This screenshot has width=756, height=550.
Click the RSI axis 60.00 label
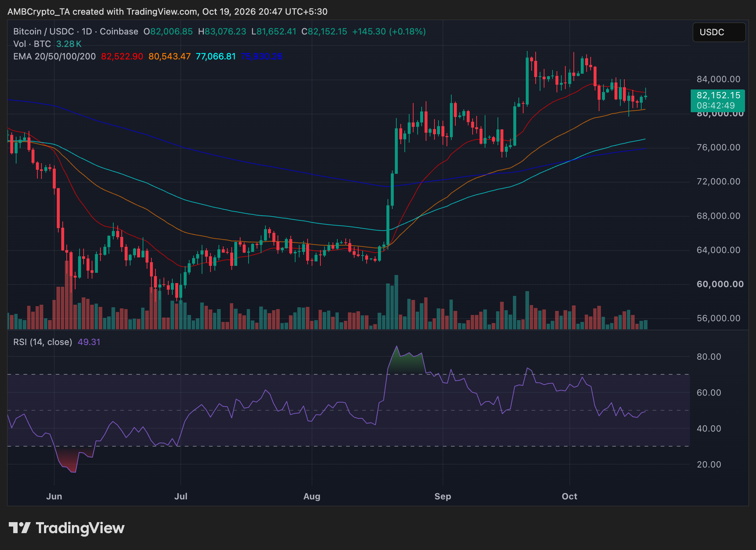(709, 393)
